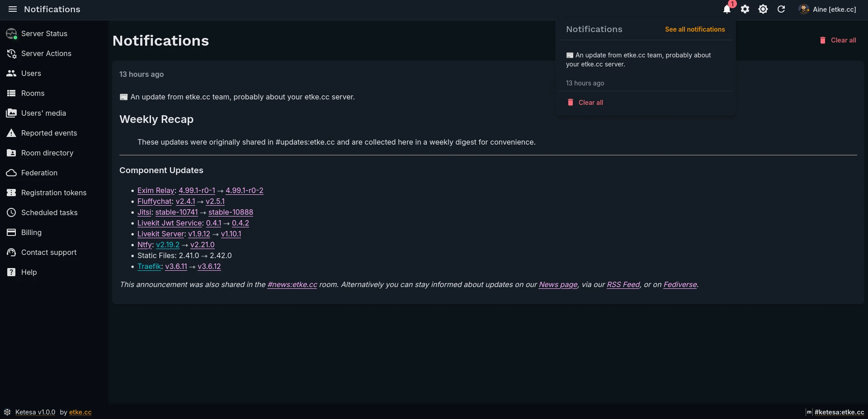Screen dimensions: 868x419
Task: Click See all notifications link
Action: tap(695, 29)
